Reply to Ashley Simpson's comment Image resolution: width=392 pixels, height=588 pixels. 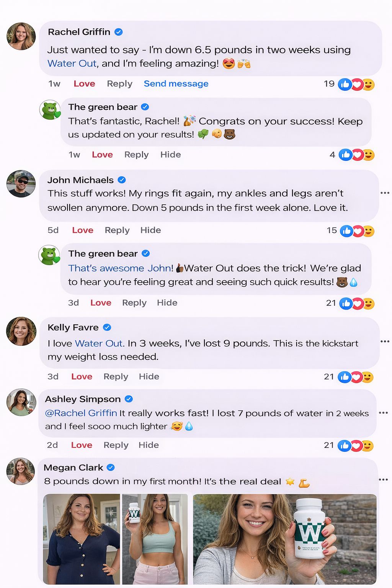tap(116, 445)
